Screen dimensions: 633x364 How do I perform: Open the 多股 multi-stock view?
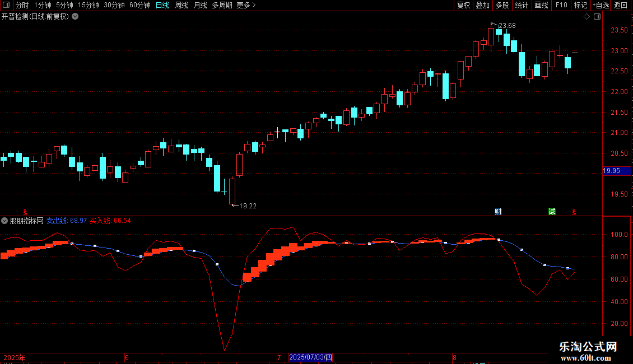[502, 5]
